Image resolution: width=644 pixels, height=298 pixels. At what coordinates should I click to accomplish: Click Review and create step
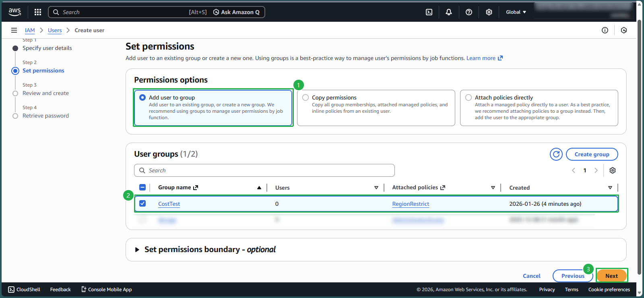click(x=45, y=93)
